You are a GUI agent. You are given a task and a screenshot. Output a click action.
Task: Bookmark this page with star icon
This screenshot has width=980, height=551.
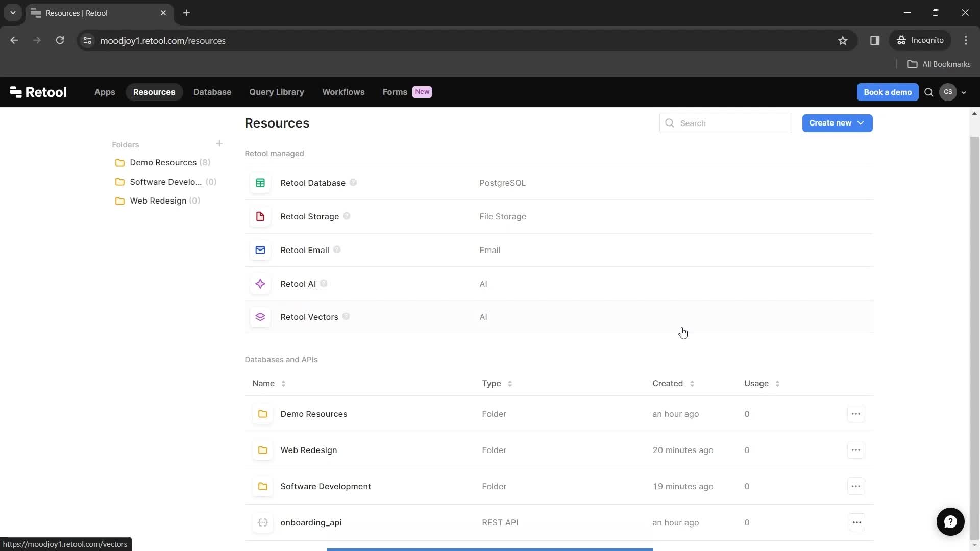click(843, 40)
